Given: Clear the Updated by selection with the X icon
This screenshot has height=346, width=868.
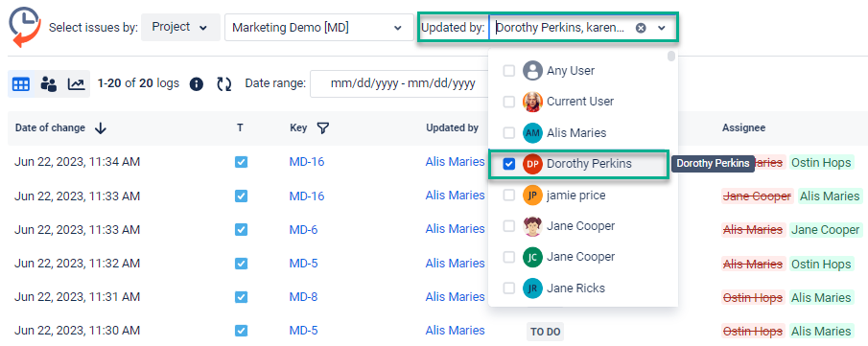Looking at the screenshot, I should [x=641, y=28].
